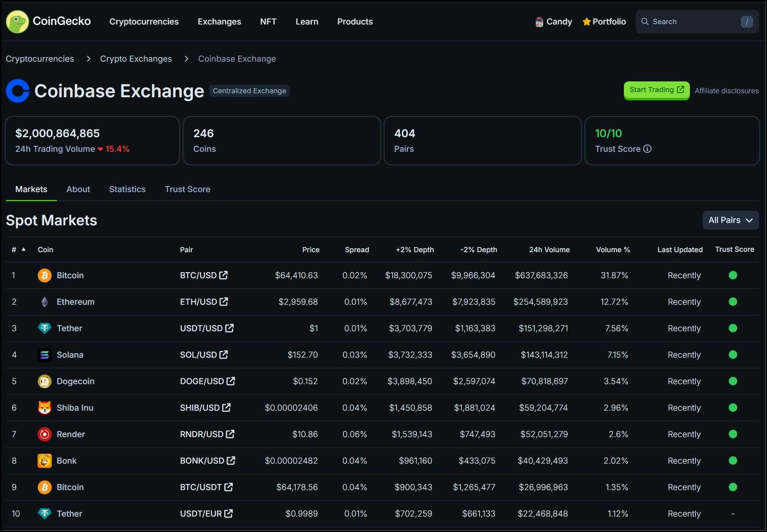Open external link icon beside BTC/USDT
The image size is (767, 532).
pos(229,487)
